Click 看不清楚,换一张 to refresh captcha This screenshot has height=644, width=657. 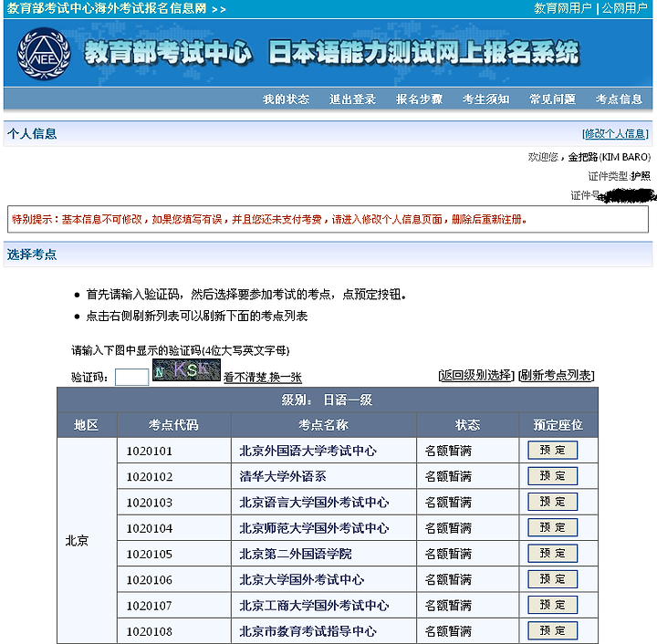point(262,378)
